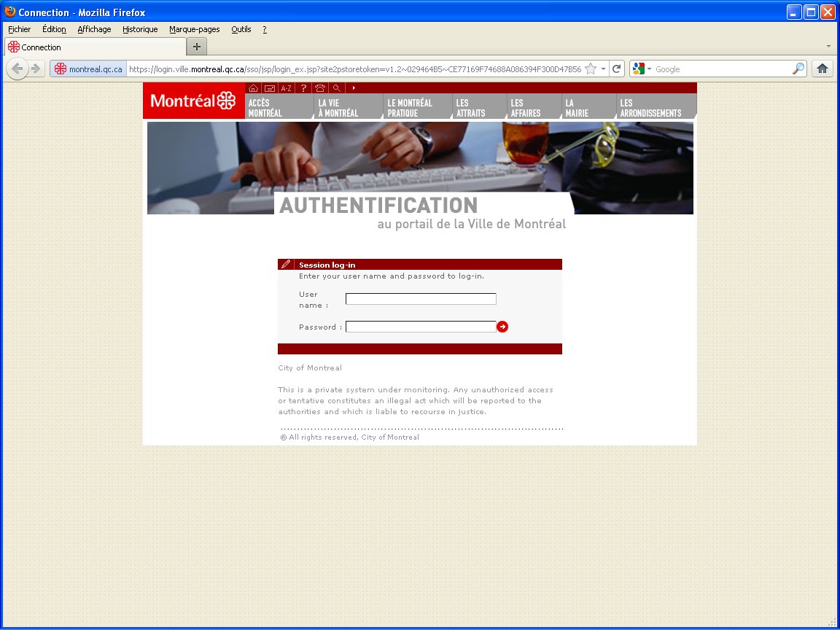The image size is (840, 630).
Task: Reload the page with the refresh icon
Action: coord(617,69)
